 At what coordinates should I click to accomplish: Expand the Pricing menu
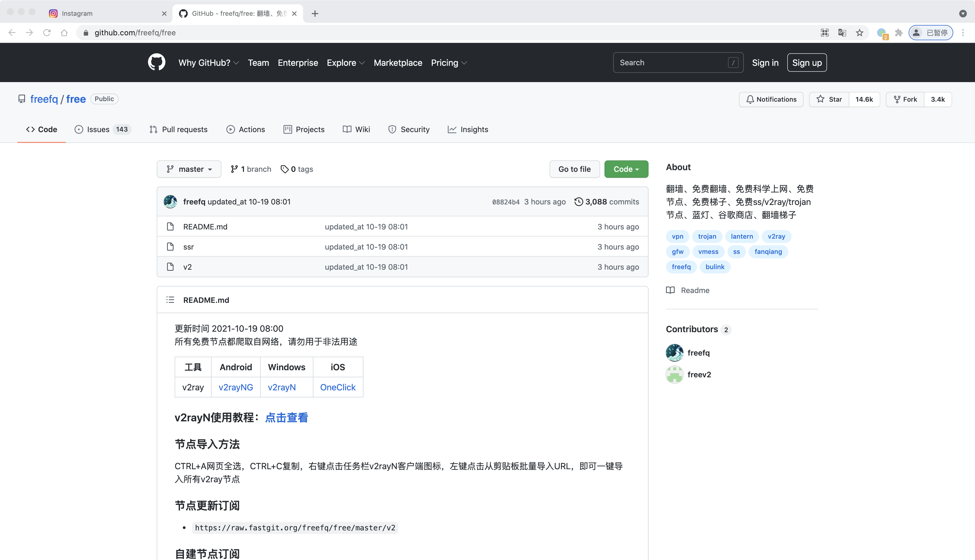[449, 63]
